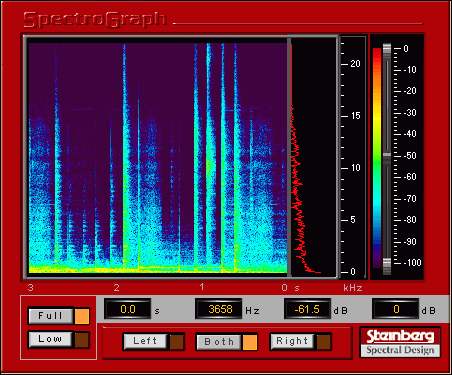Click the lower slider handle near -100 dB

(x=387, y=266)
